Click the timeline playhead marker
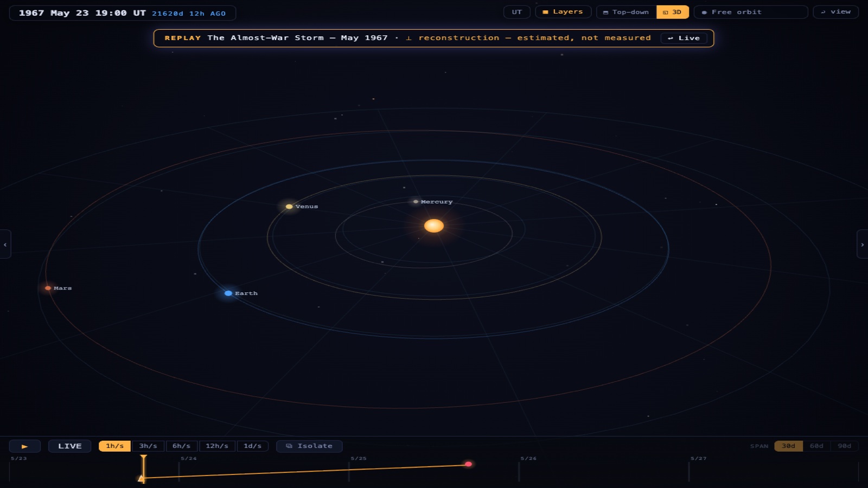868x488 pixels. 143,469
